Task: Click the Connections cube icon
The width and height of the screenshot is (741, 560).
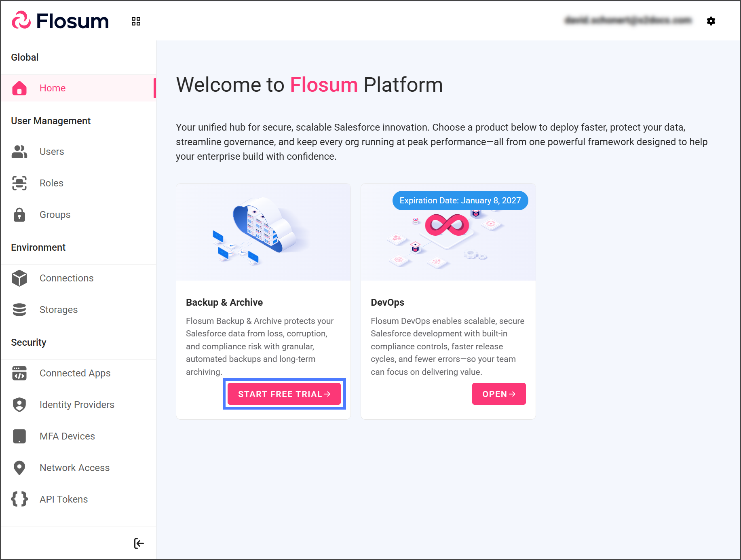Action: point(19,278)
